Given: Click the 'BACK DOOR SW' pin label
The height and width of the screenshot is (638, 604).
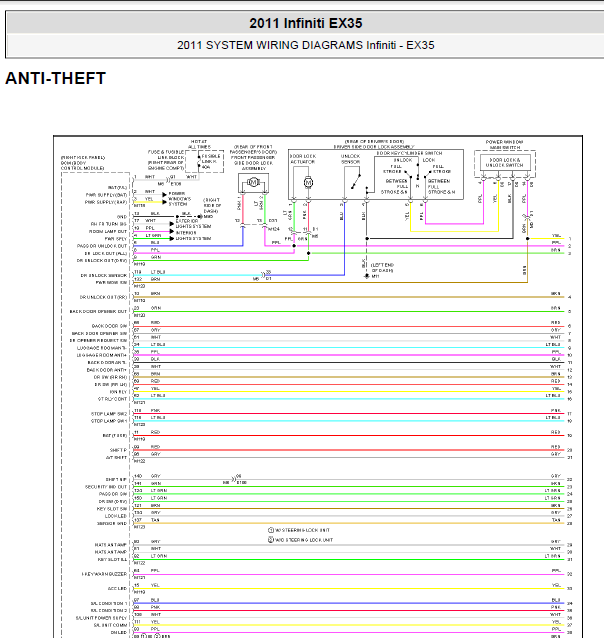Looking at the screenshot, I should point(109,326).
